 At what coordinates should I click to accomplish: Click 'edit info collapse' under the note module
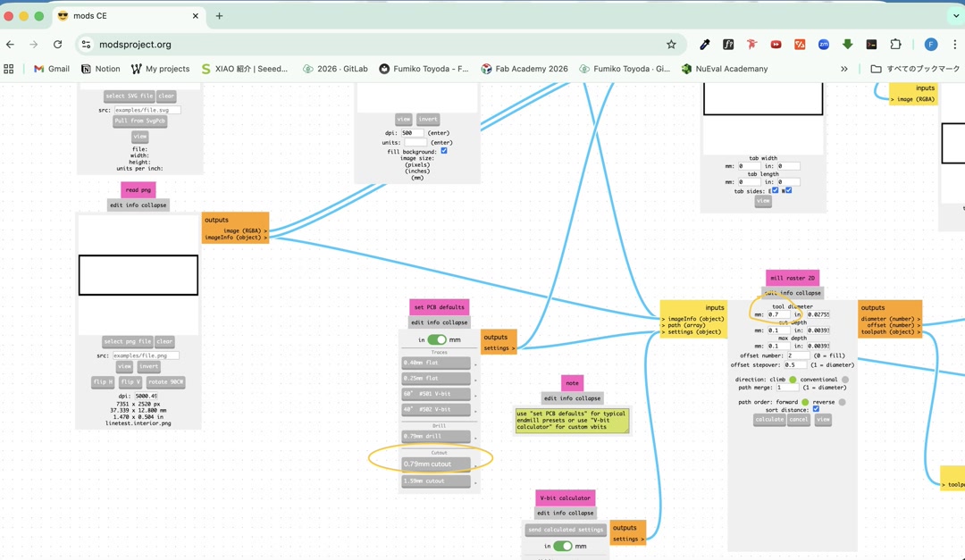pos(572,398)
